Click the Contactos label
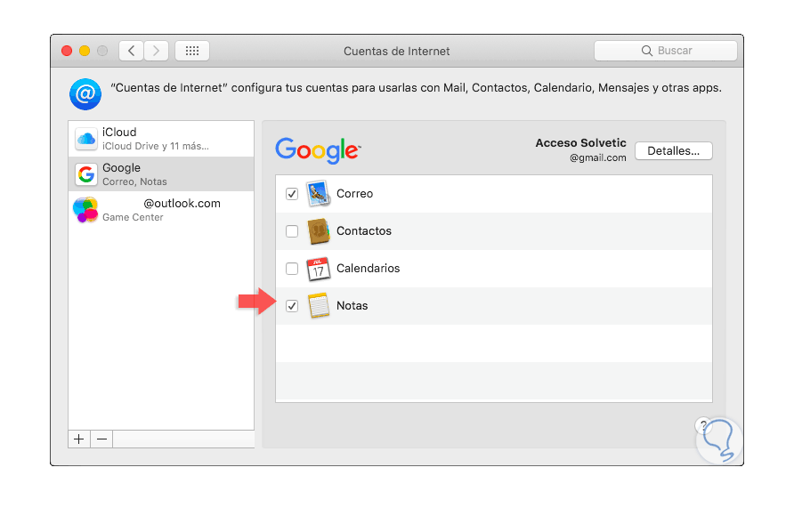 363,230
